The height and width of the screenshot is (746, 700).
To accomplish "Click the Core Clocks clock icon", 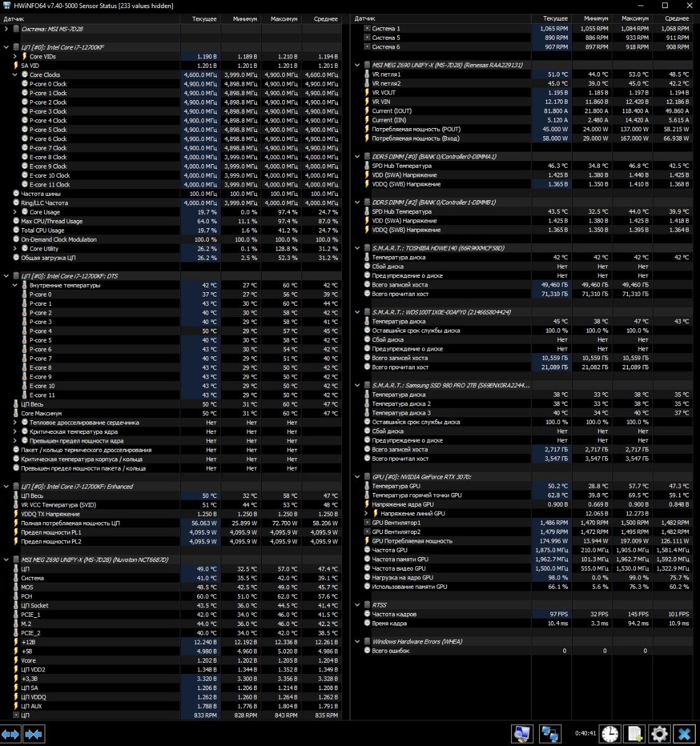I will [x=25, y=75].
